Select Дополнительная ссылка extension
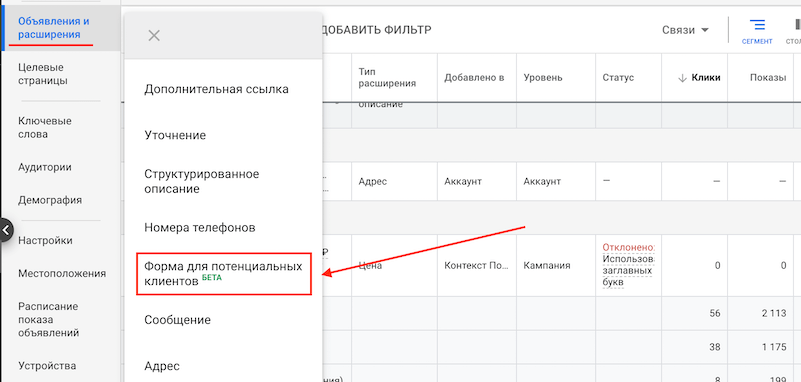The width and height of the screenshot is (801, 382). click(217, 89)
